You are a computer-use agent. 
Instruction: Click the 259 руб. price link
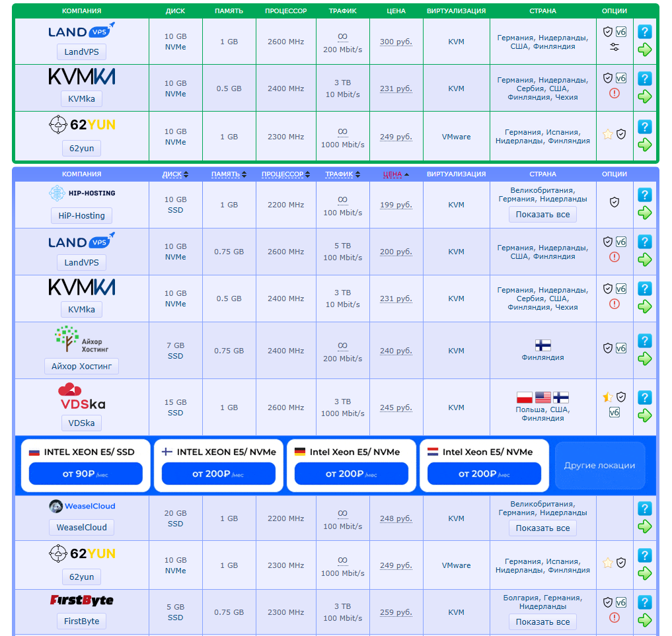(x=396, y=612)
